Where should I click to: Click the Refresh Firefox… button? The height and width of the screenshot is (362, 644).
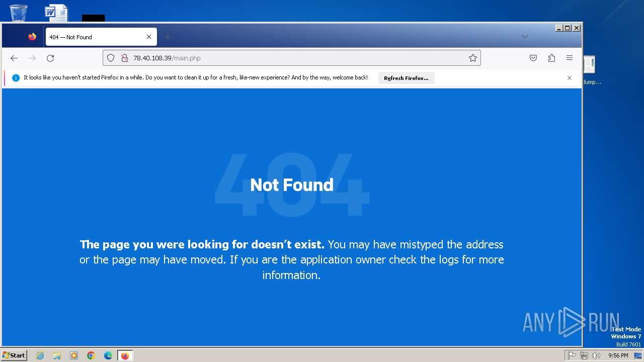pyautogui.click(x=406, y=78)
